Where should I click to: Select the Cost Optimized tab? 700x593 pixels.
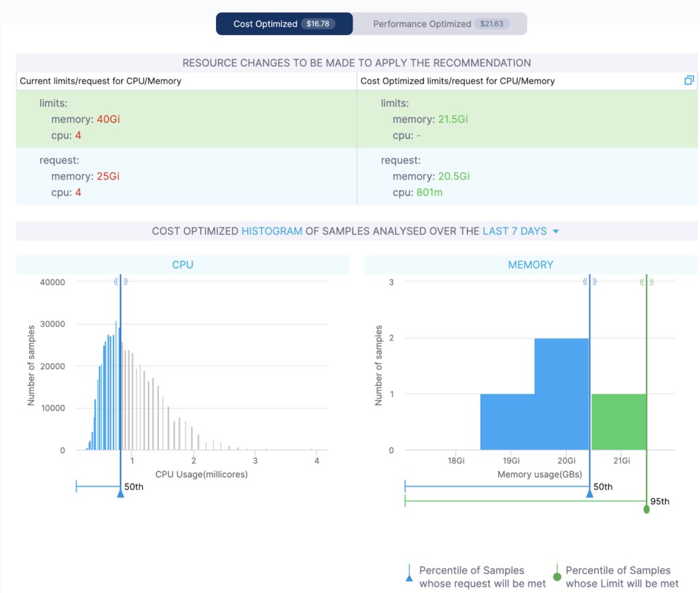click(x=284, y=24)
